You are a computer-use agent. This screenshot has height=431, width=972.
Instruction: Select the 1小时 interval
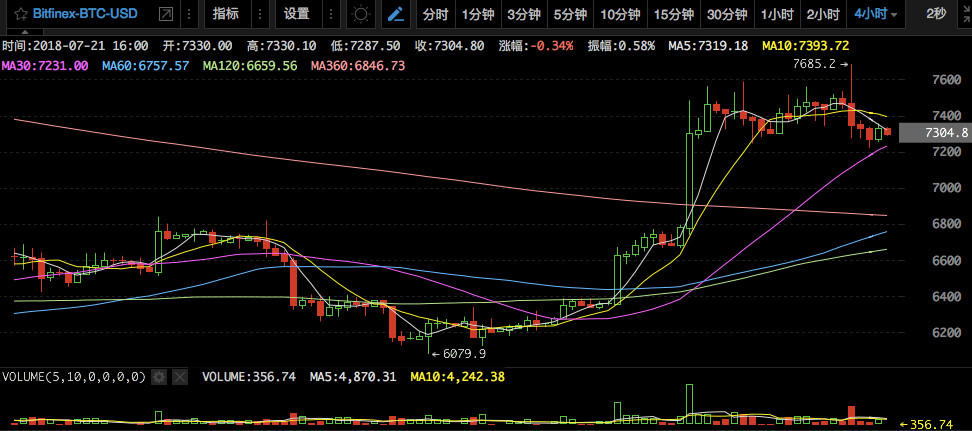777,15
